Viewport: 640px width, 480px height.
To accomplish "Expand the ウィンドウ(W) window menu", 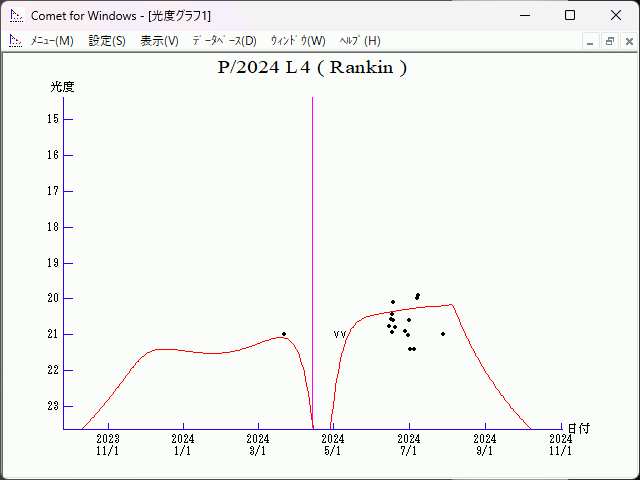I will point(298,41).
